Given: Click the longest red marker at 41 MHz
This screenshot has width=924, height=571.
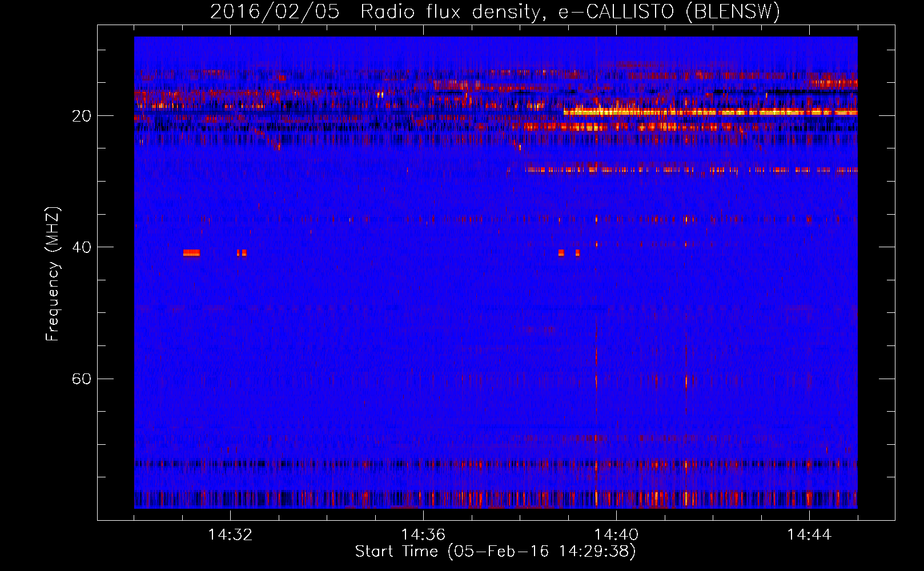Looking at the screenshot, I should (x=192, y=253).
